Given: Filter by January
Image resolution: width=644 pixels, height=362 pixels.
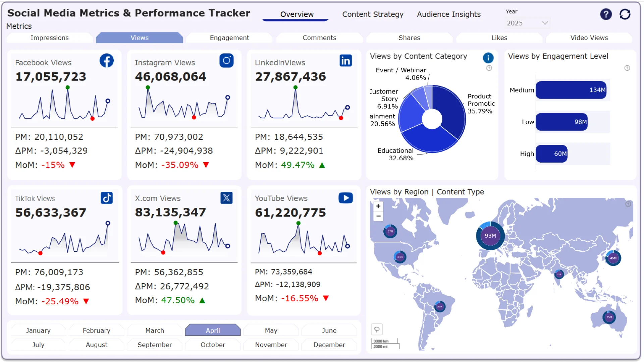Looking at the screenshot, I should 38,330.
